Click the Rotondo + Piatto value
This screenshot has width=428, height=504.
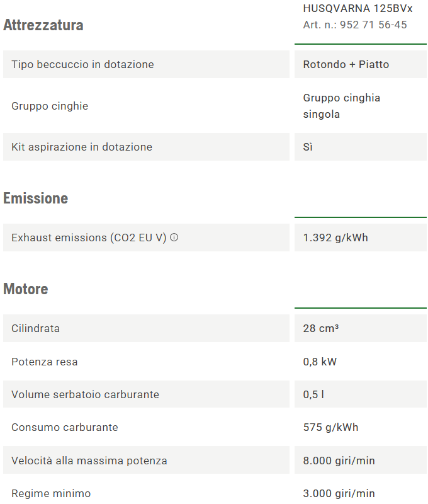346,64
